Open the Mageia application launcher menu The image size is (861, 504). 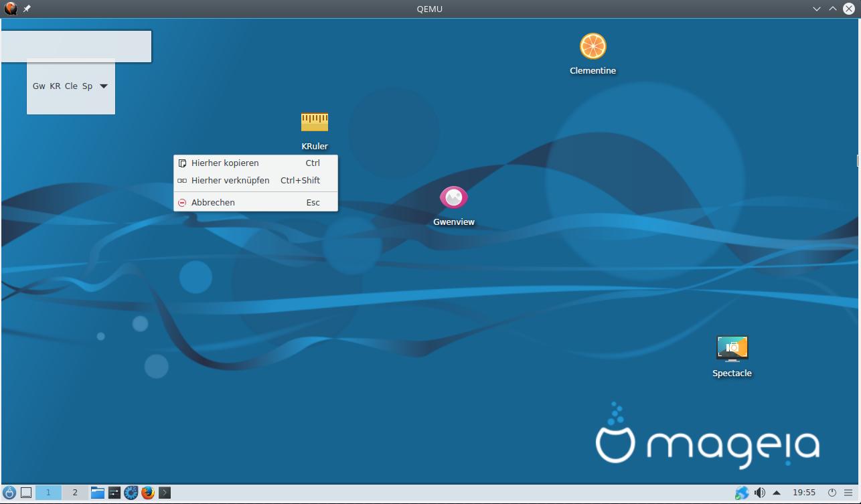click(x=9, y=493)
